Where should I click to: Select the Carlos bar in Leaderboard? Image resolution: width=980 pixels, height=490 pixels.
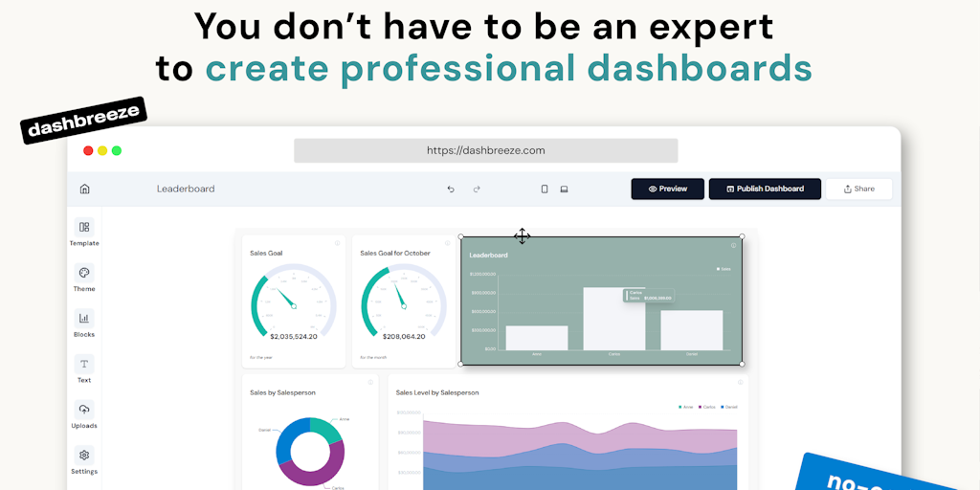[x=614, y=319]
